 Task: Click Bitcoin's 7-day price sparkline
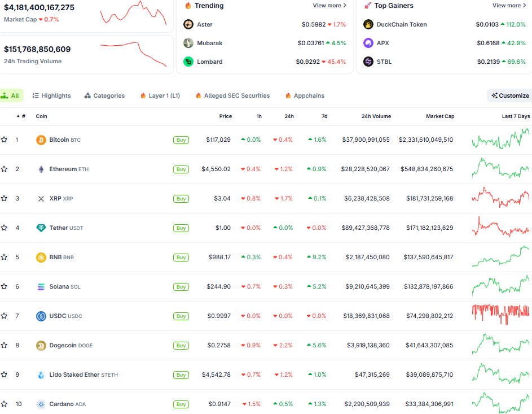[500, 139]
